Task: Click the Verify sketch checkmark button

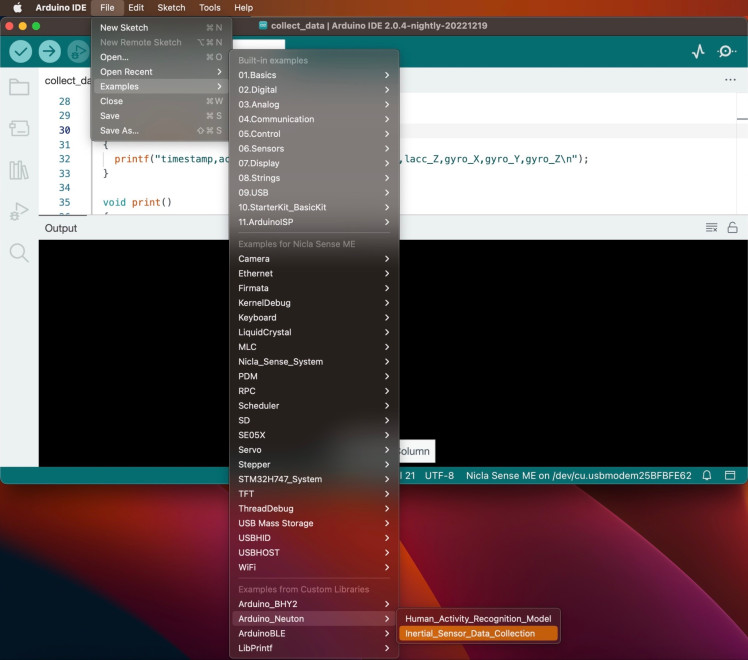Action: tap(21, 51)
